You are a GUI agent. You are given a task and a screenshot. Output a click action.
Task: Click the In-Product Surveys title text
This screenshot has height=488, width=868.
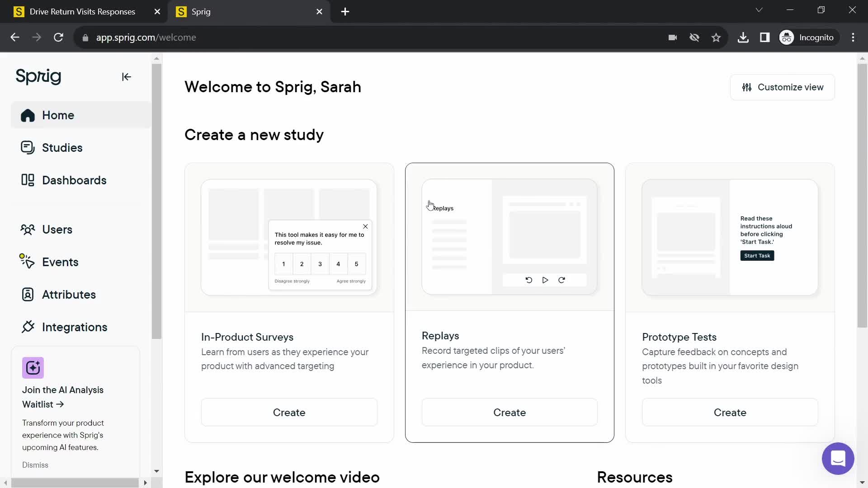(x=247, y=337)
